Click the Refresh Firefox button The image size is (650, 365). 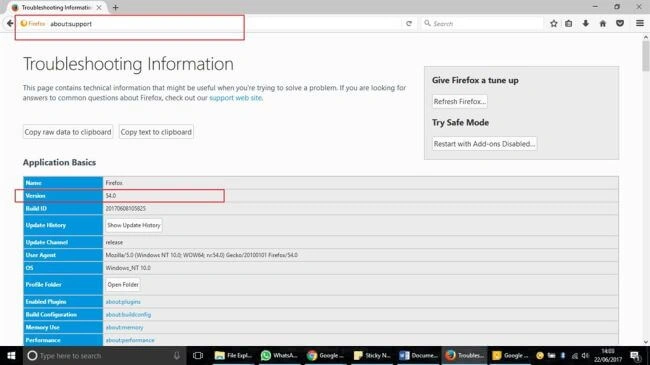click(459, 101)
